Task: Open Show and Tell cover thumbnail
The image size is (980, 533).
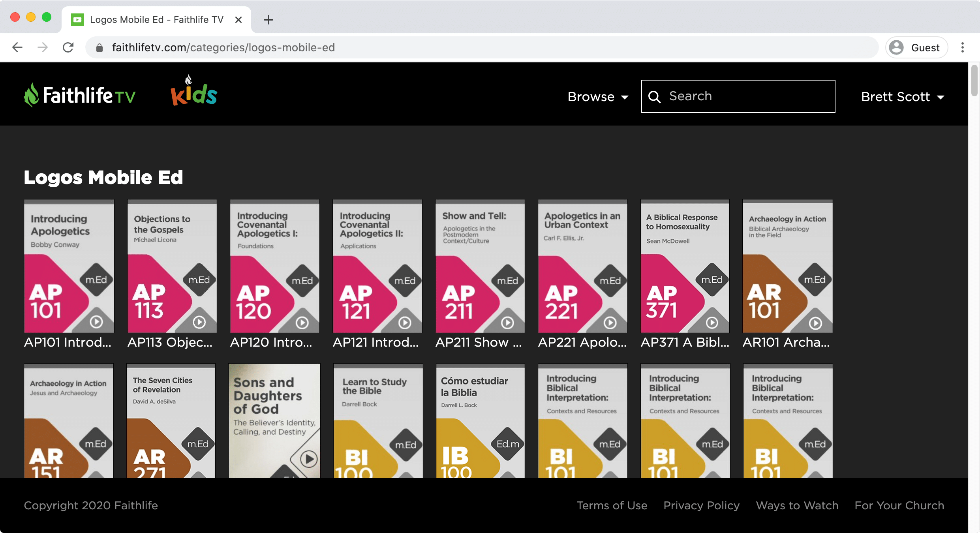Action: [480, 266]
